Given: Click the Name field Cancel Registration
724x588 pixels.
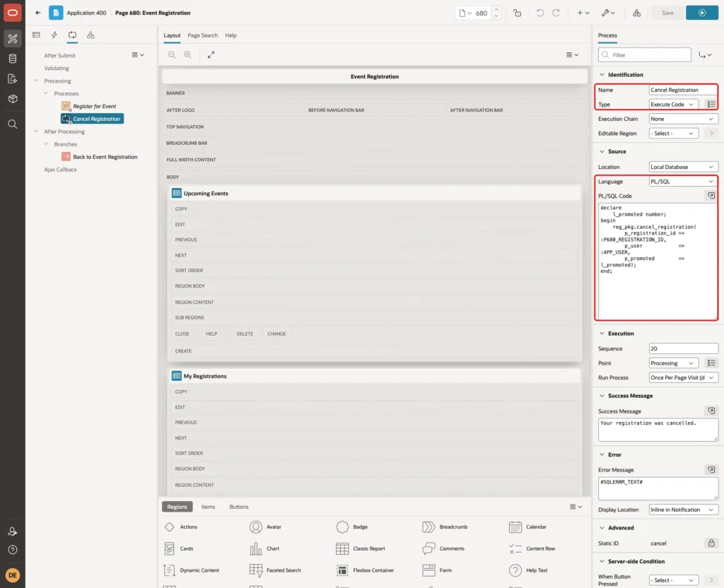Looking at the screenshot, I should [684, 90].
